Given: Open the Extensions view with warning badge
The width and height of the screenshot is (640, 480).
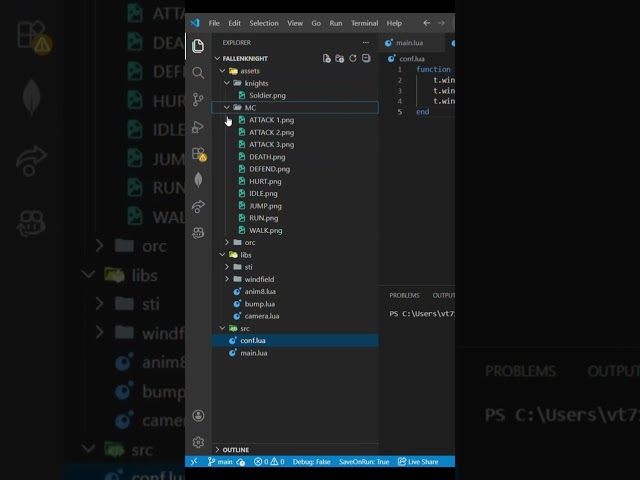Looking at the screenshot, I should (x=199, y=154).
